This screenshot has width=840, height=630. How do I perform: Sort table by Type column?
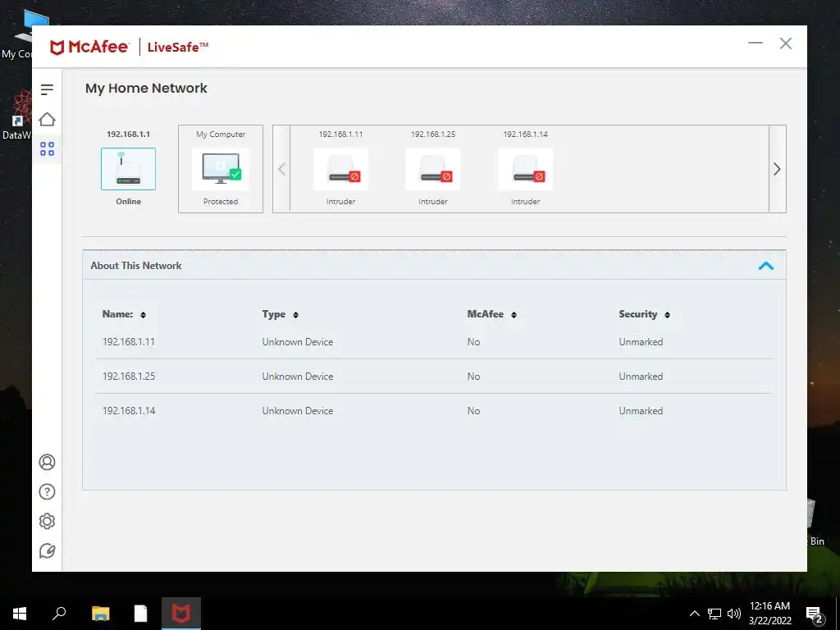point(295,315)
